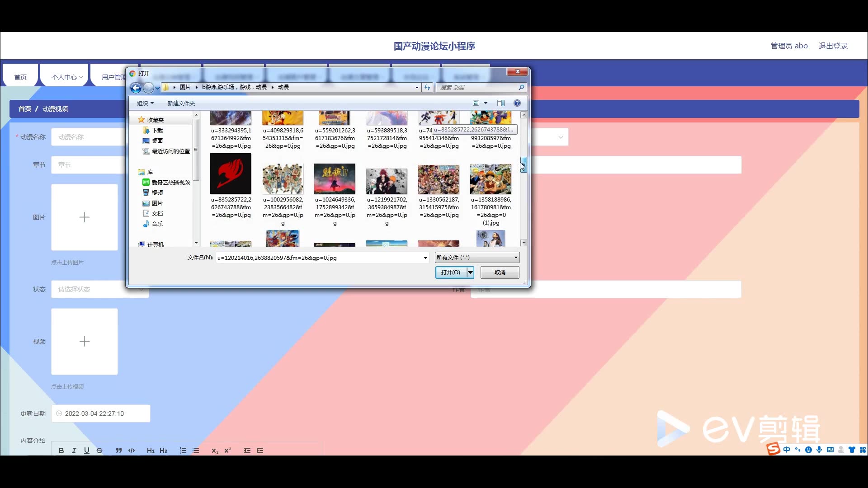Click the 更新日期 date input
868x488 pixels.
pyautogui.click(x=101, y=413)
